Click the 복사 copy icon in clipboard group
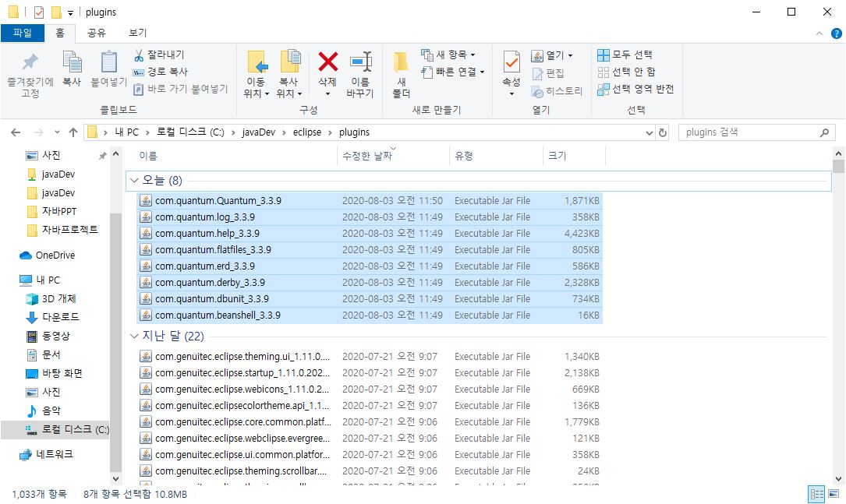Viewport: 846px width, 504px height. pos(72,69)
